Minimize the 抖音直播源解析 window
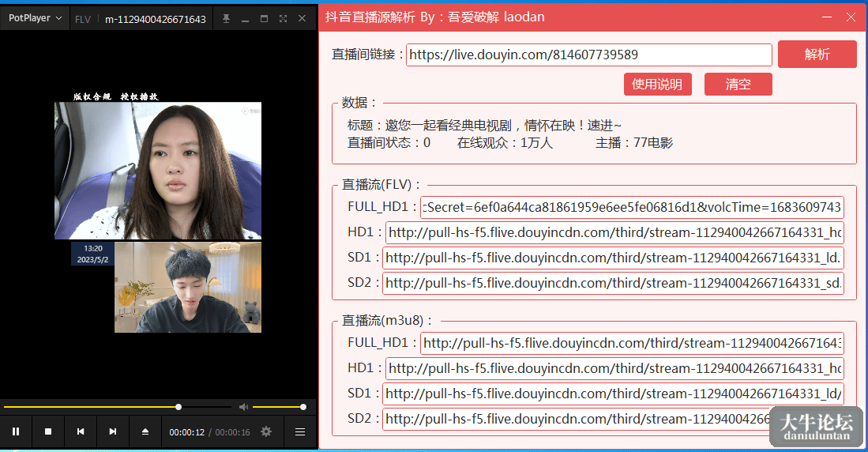The height and width of the screenshot is (452, 868). point(827,17)
